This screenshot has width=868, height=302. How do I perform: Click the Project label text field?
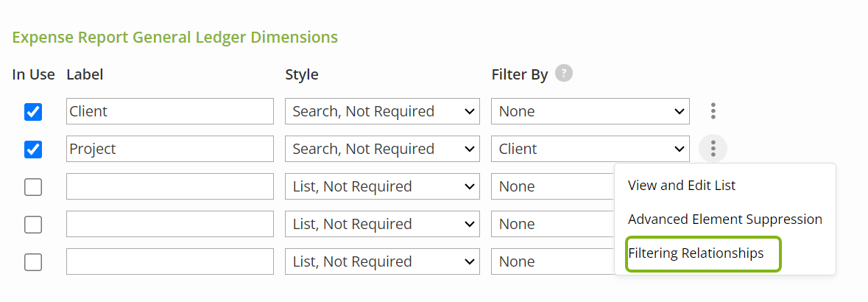pyautogui.click(x=170, y=149)
